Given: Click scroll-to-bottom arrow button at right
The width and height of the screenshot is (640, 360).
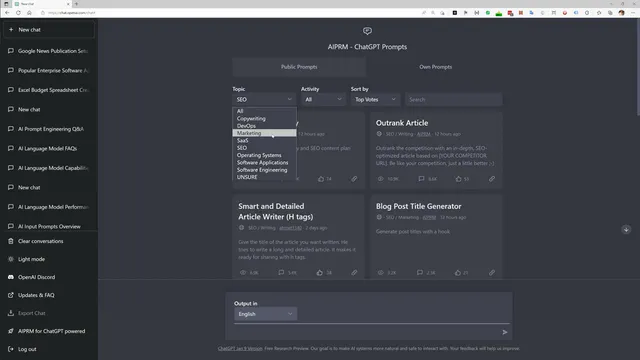Looking at the screenshot, I should click(626, 229).
